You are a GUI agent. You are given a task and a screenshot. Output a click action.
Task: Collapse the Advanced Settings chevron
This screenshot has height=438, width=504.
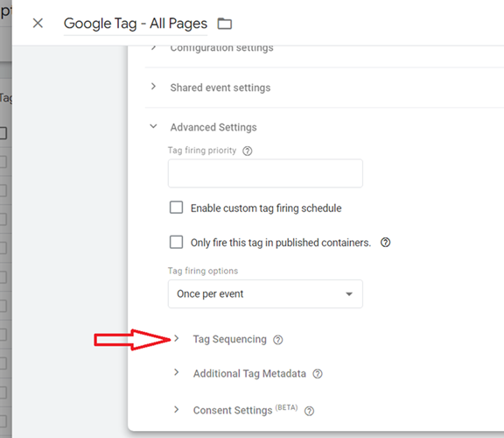point(154,126)
